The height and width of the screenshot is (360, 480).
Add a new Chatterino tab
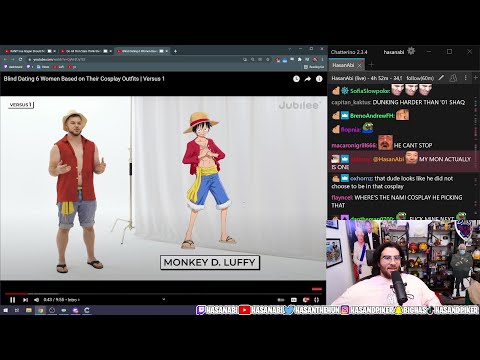click(x=371, y=65)
